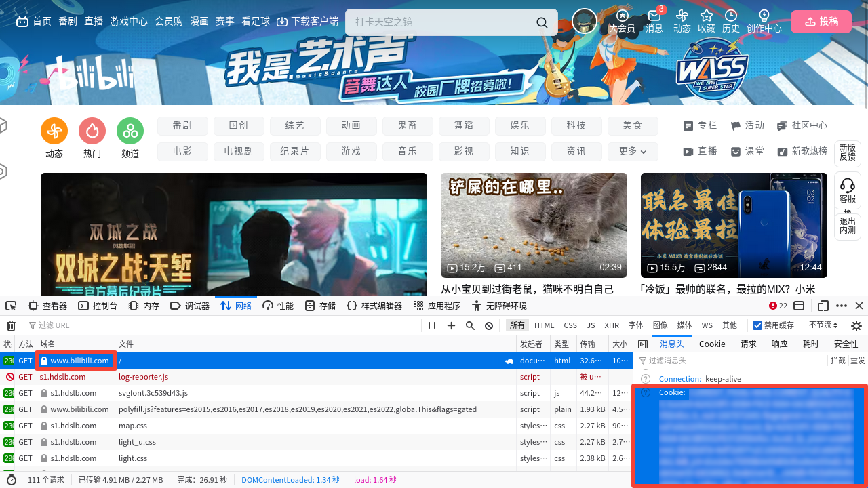Switch to 调试器 debugger tab

click(190, 306)
